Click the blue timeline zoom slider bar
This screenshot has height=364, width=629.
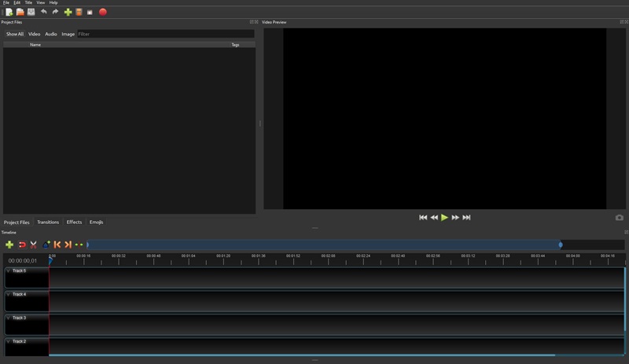324,245
